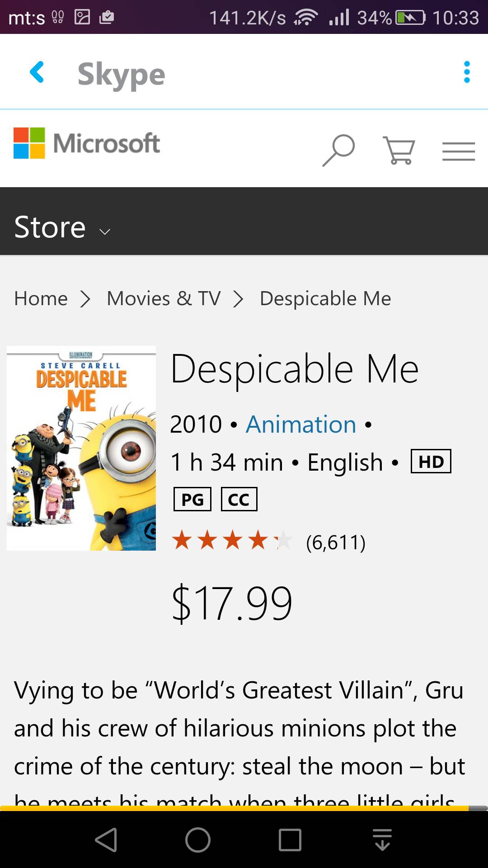Tap the blue back arrow in Skype header
The width and height of the screenshot is (488, 868).
[x=37, y=72]
